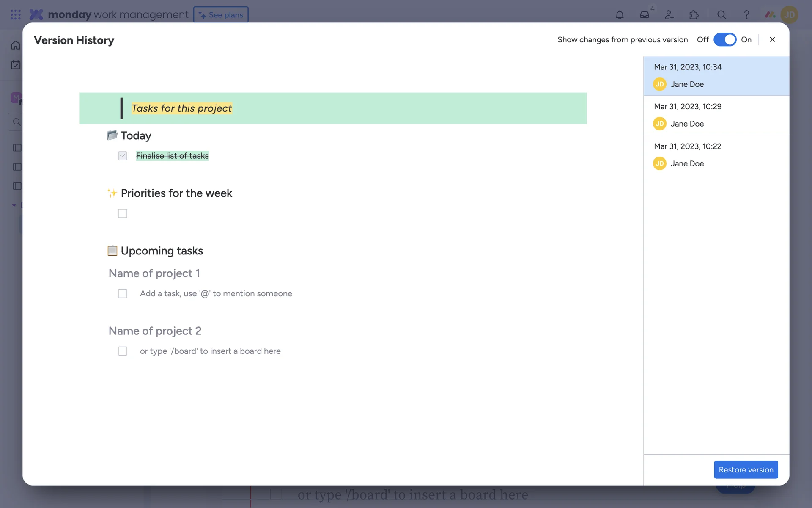
Task: Click the See plans button
Action: coord(221,15)
